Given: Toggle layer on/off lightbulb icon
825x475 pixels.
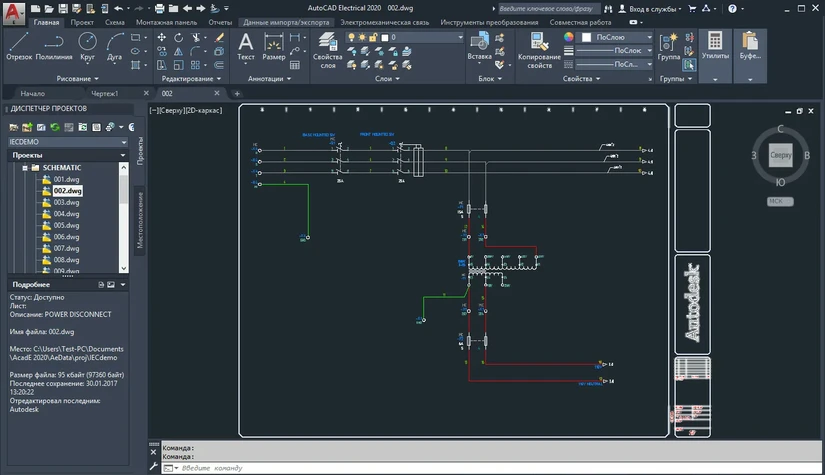Looking at the screenshot, I should pos(351,37).
